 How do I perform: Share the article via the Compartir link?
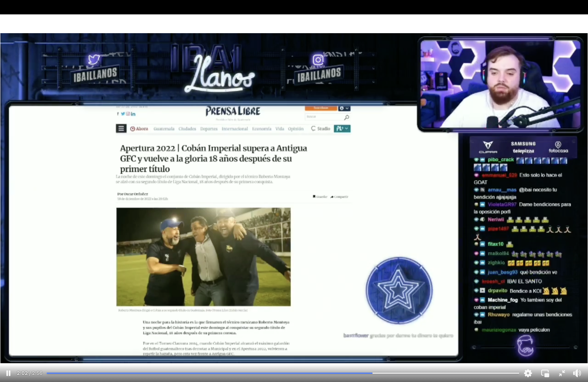tap(339, 197)
